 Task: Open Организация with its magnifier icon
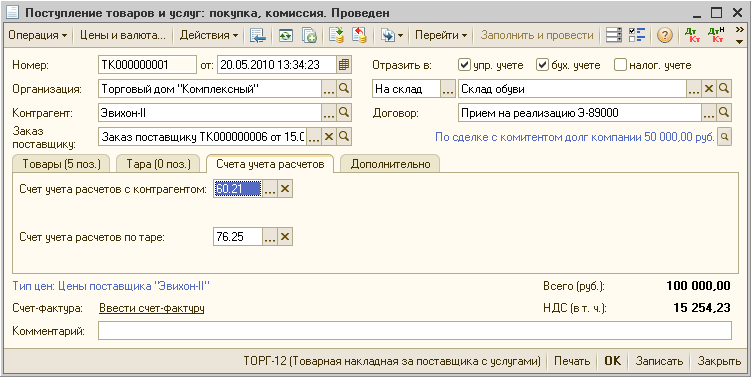point(344,89)
